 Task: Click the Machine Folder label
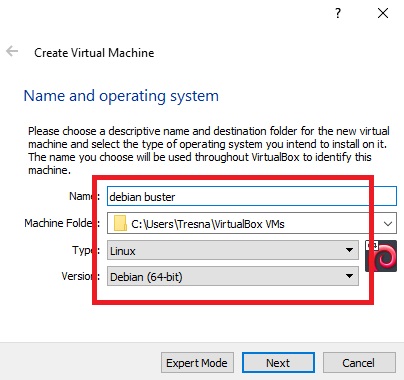[x=62, y=223]
